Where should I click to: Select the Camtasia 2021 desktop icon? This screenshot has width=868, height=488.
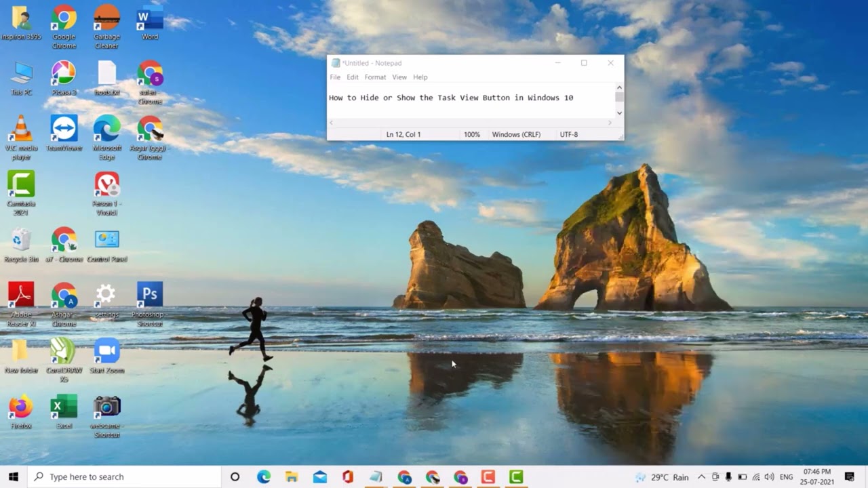21,193
